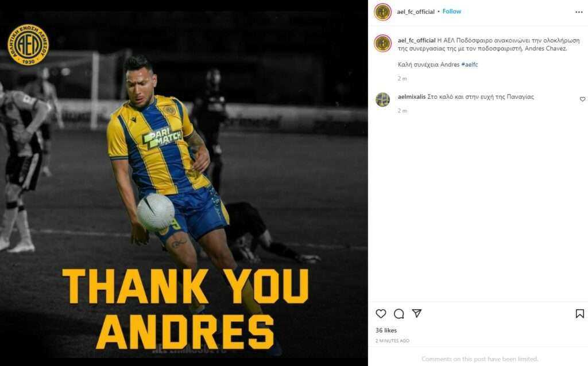Screen dimensions: 588x366
Task: Open comment box via speech bubble icon
Action: pyautogui.click(x=399, y=314)
